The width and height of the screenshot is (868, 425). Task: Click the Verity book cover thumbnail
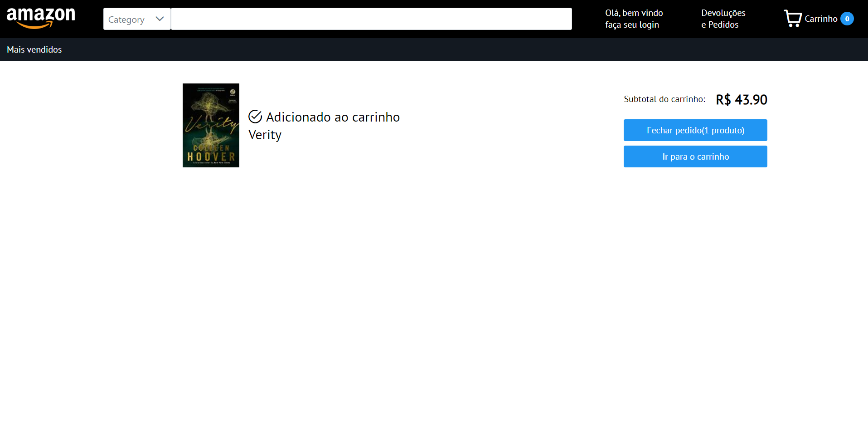(211, 125)
